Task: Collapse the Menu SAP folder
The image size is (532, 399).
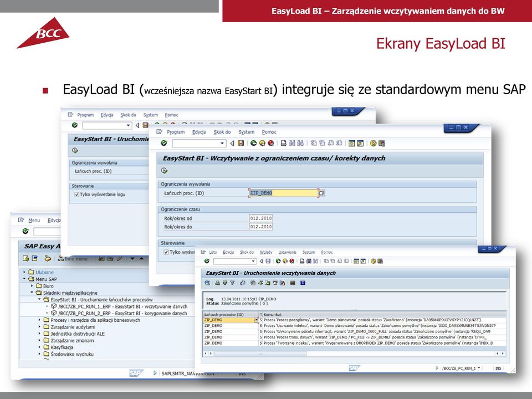Action: pyautogui.click(x=24, y=279)
